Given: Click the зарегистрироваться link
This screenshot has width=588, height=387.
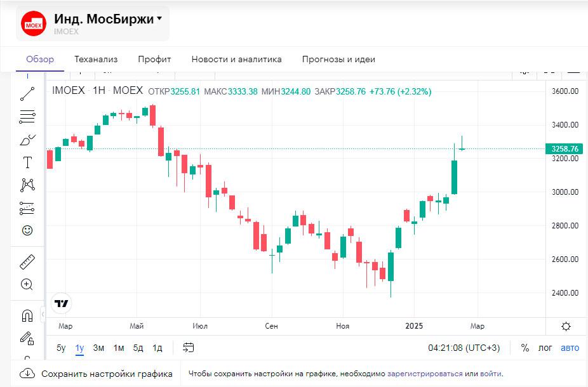Looking at the screenshot, I should tap(425, 374).
